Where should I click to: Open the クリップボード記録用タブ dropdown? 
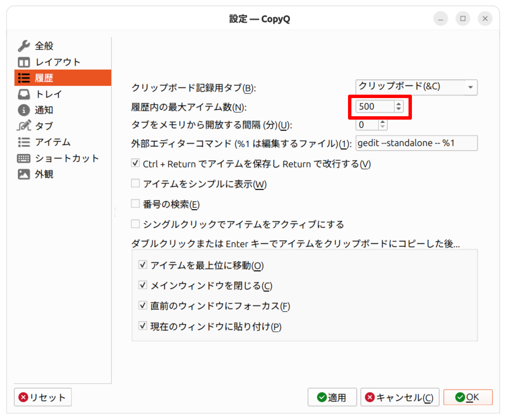click(417, 87)
